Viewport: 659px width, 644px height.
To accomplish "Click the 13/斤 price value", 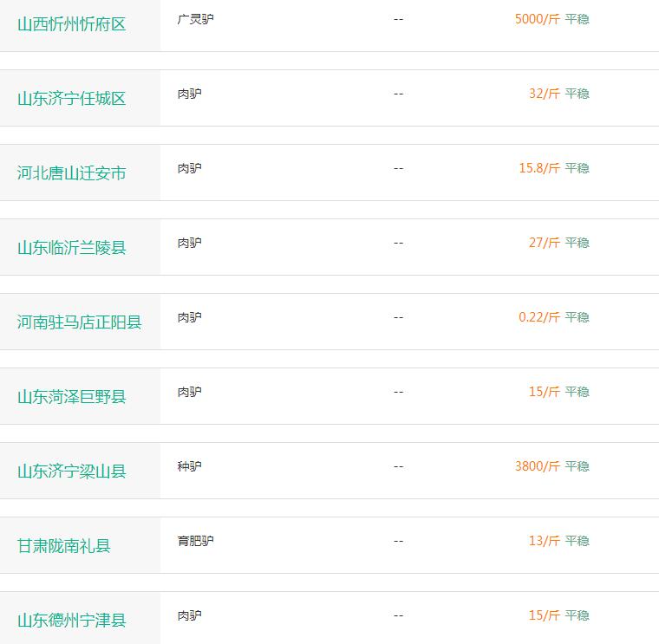I will click(545, 541).
